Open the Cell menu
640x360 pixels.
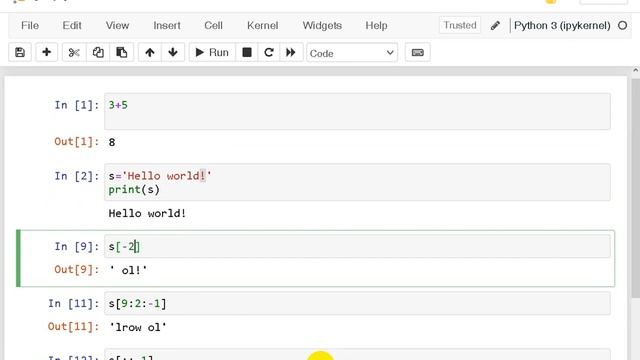(x=213, y=25)
